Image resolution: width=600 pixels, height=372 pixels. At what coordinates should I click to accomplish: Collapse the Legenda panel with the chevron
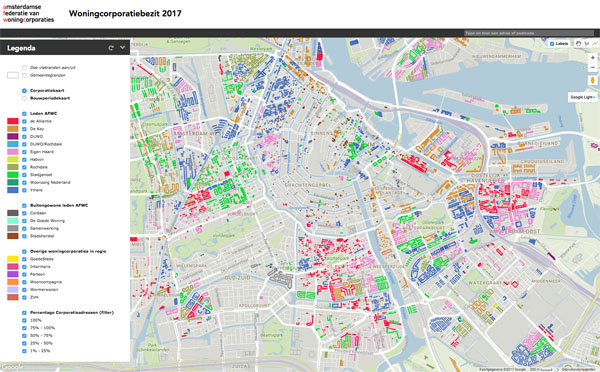(x=122, y=47)
